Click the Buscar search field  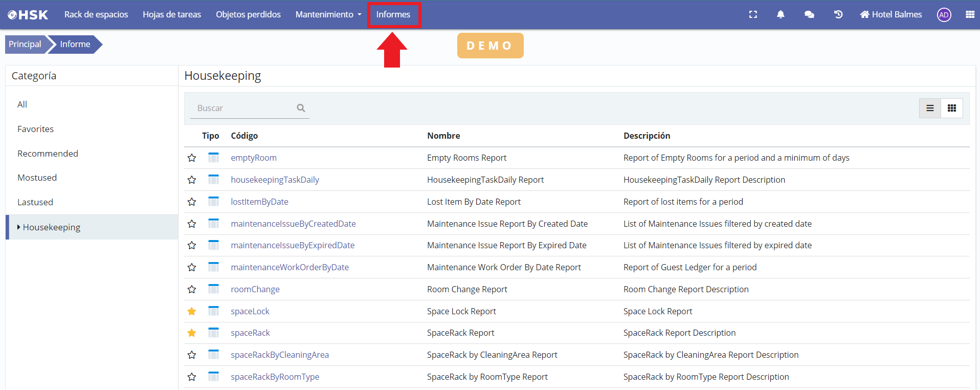coord(243,108)
